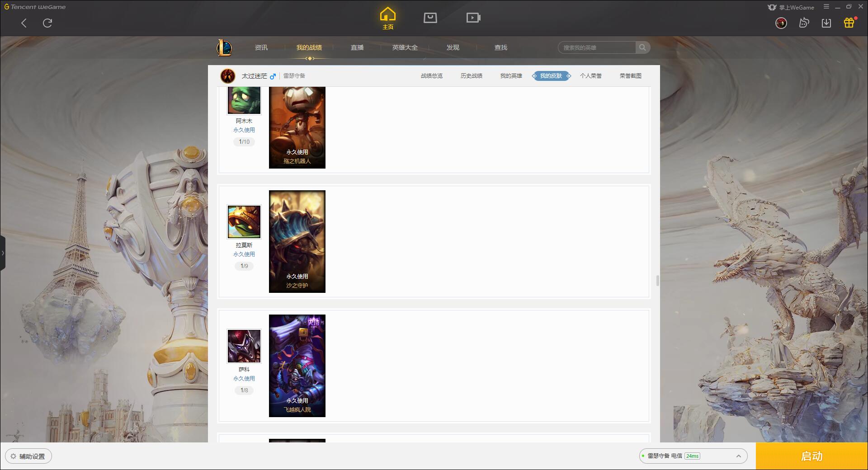Image resolution: width=868 pixels, height=470 pixels.
Task: Switch to 我的英雄 section
Action: [511, 76]
